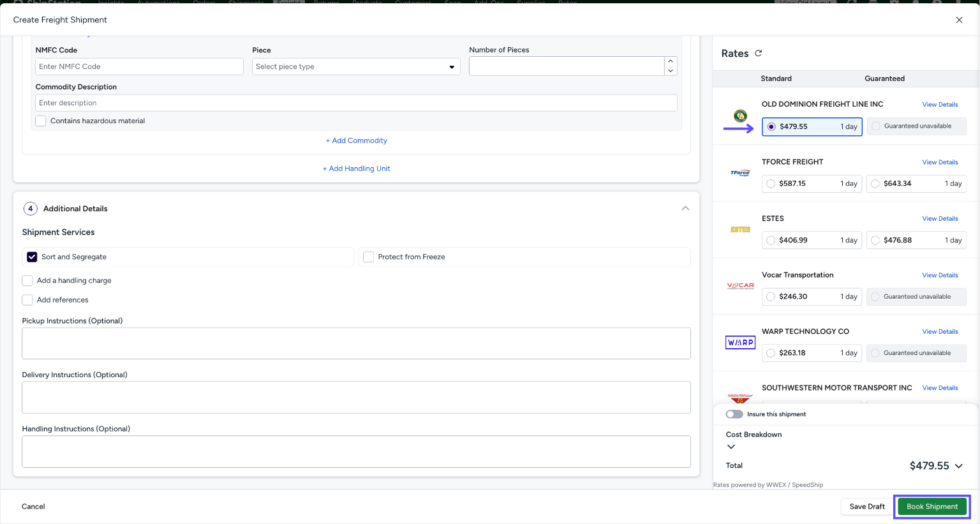Open the Piece type dropdown
The image size is (980, 524).
click(356, 66)
